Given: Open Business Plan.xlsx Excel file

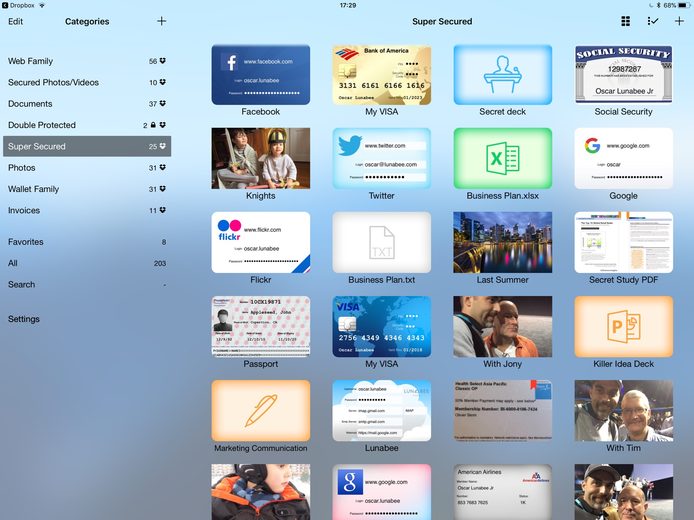Looking at the screenshot, I should point(502,158).
